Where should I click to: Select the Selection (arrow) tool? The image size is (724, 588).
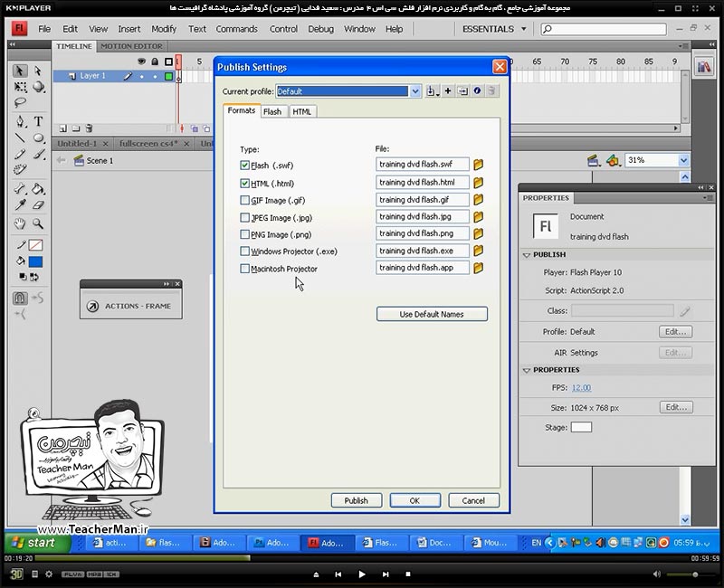point(20,71)
